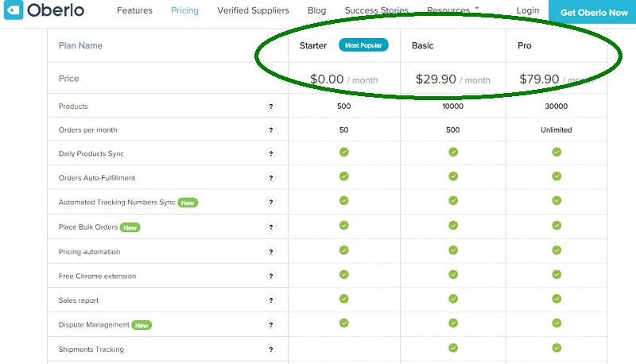Click the Most Popular badge
The image size is (636, 364).
coord(363,45)
